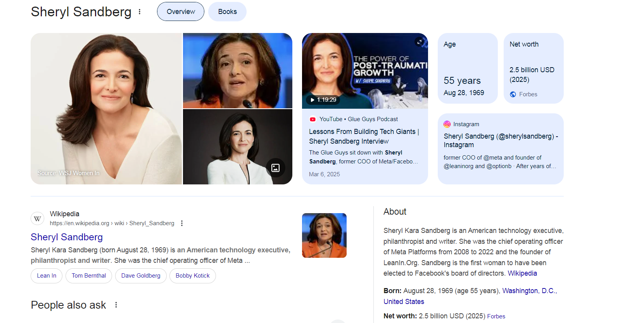Click the Age card
Viewport: 644px width, 323px height.
click(x=468, y=68)
